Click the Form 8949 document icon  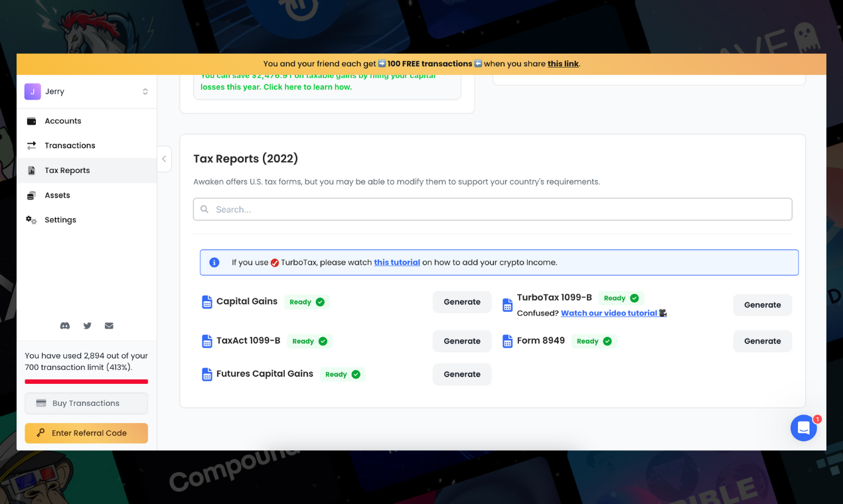pos(507,341)
